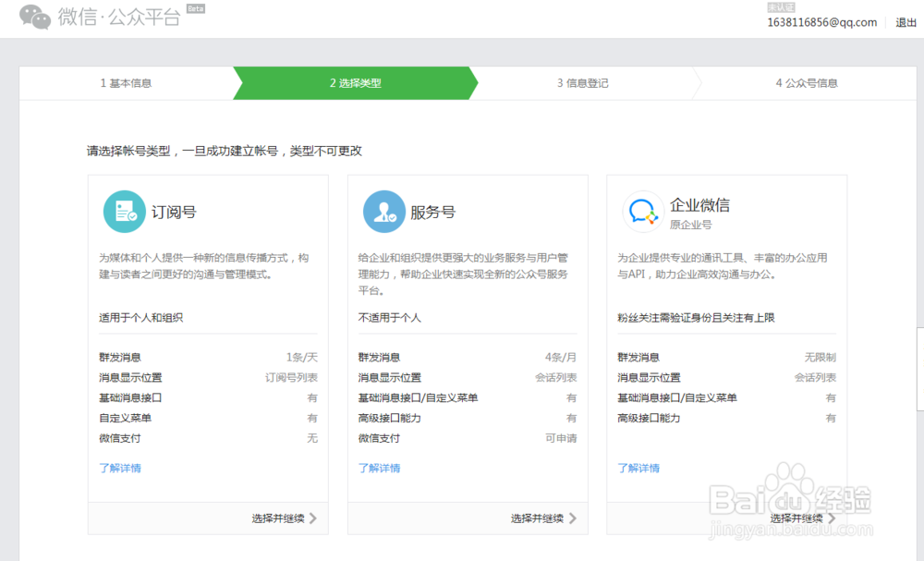Click 基础消息接口/自定义菜单 in 企业微信 card

[x=677, y=397]
